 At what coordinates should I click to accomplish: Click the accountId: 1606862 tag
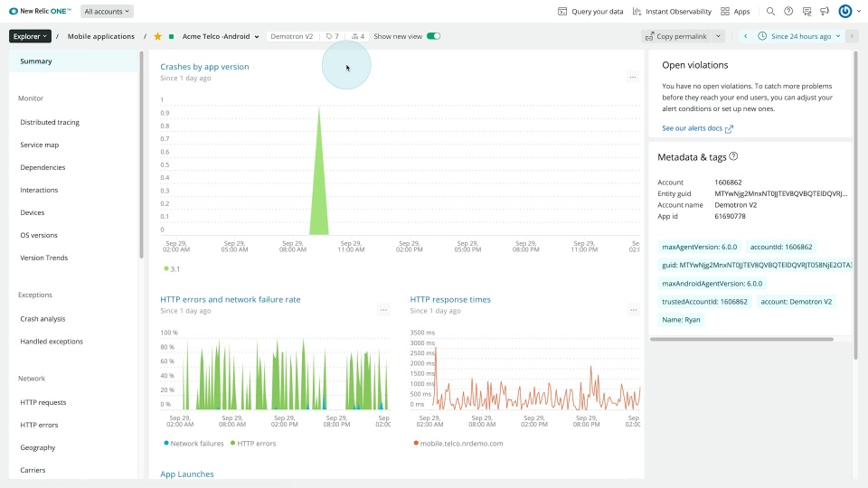[781, 247]
